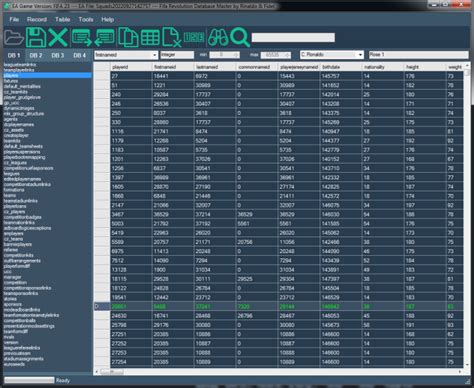Click the copy documents toolbar icon
474x388 pixels.
tap(128, 37)
